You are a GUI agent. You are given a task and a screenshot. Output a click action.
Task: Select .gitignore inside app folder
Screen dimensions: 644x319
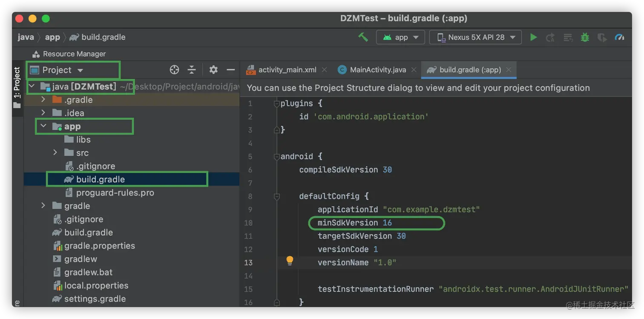tap(90, 166)
